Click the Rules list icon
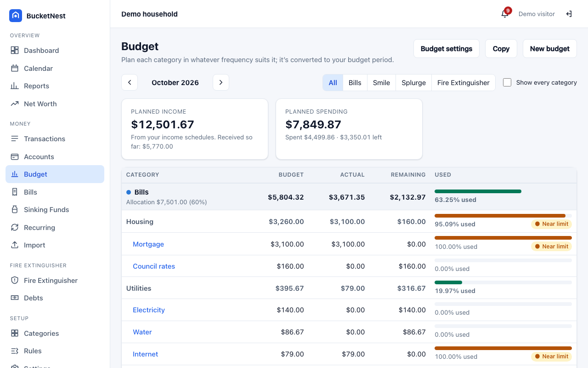The image size is (588, 368). click(15, 351)
